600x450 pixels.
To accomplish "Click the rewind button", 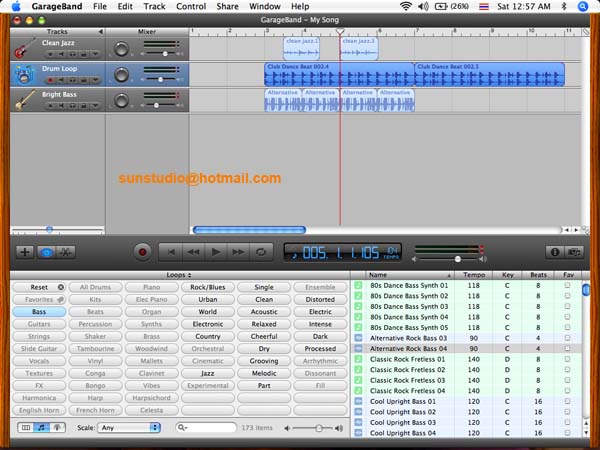I will (193, 252).
